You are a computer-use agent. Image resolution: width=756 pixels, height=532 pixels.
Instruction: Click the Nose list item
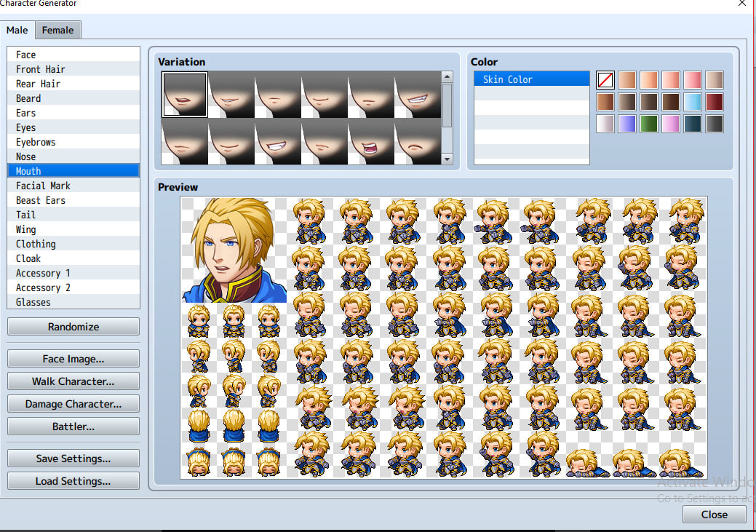(73, 156)
